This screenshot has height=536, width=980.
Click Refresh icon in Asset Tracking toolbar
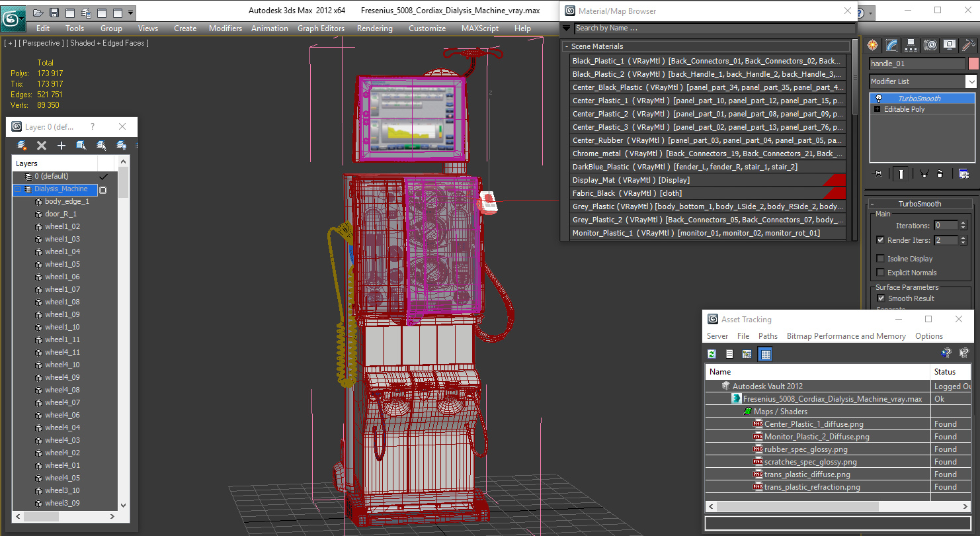click(x=712, y=354)
